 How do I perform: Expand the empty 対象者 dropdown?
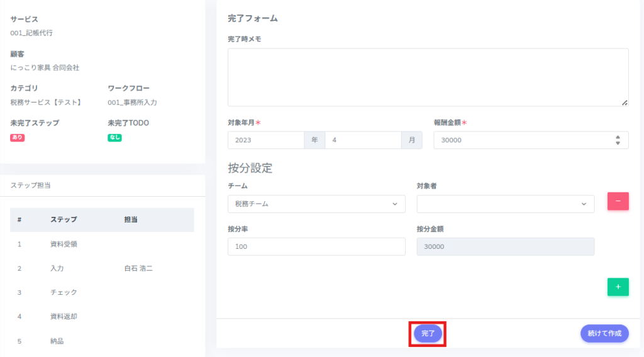click(x=505, y=204)
